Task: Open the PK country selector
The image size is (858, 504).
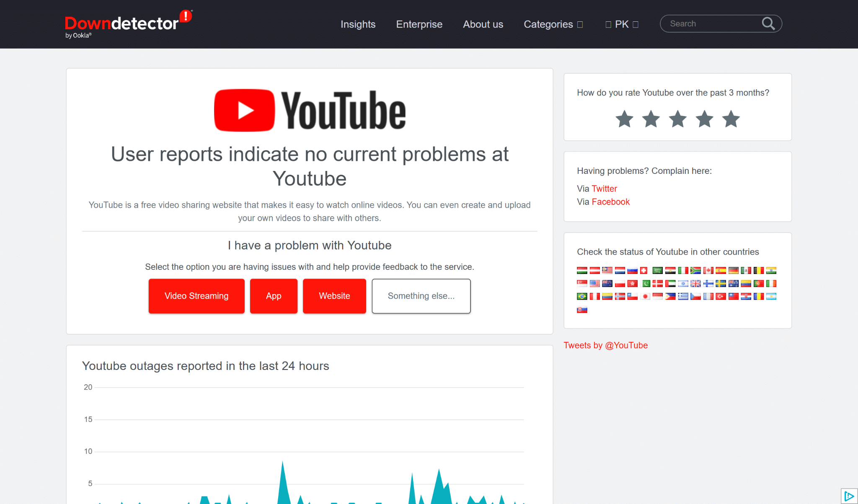Action: click(x=622, y=24)
